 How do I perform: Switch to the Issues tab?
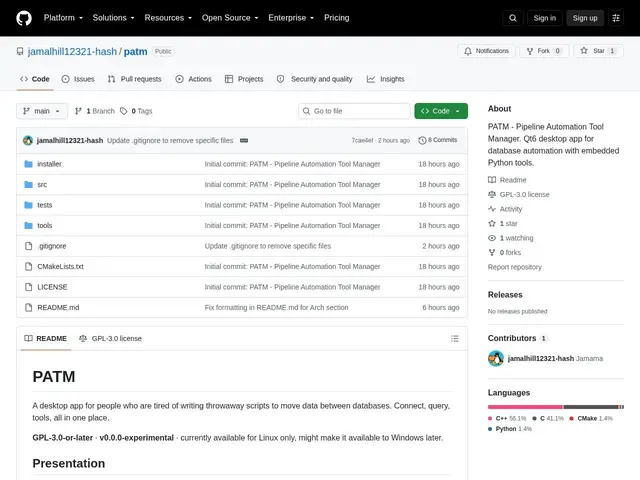coord(78,79)
